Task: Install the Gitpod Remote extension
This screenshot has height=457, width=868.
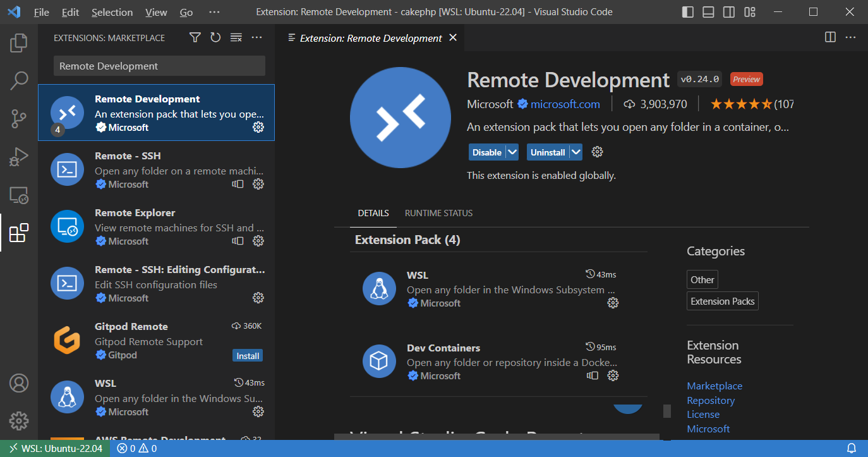Action: pos(247,355)
